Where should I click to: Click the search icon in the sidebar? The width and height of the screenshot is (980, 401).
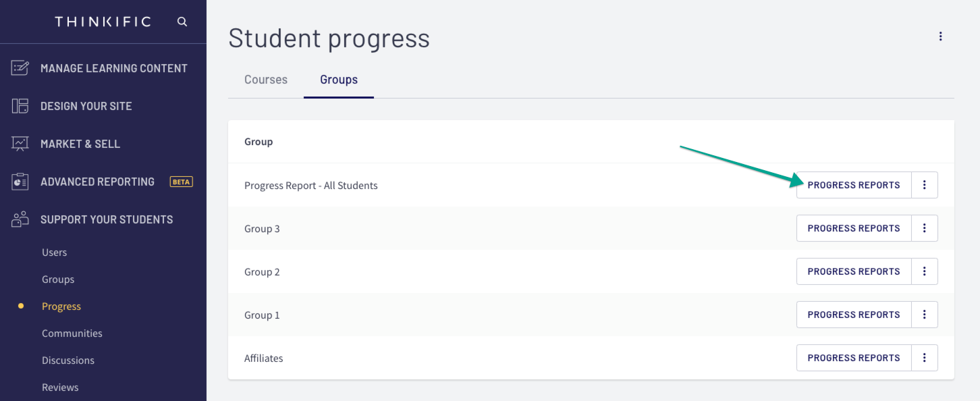[182, 21]
